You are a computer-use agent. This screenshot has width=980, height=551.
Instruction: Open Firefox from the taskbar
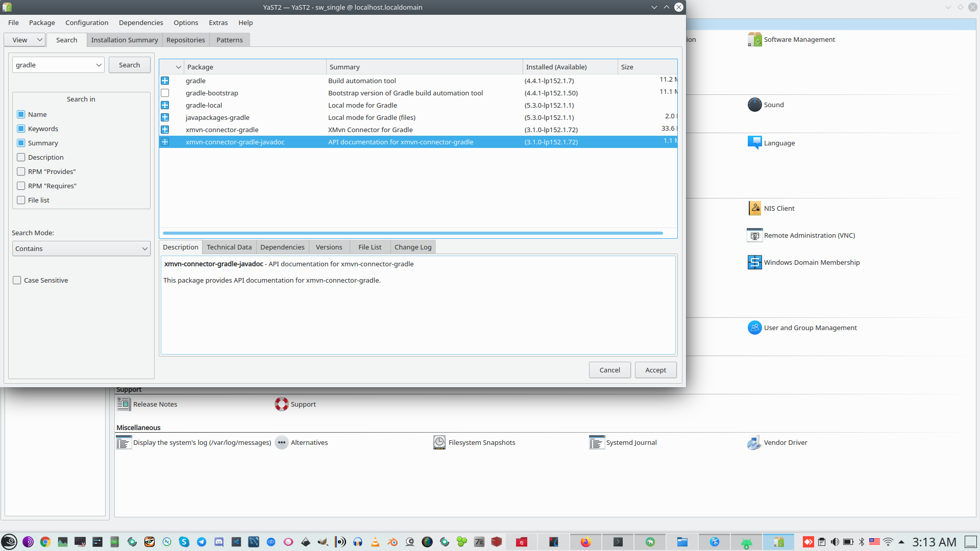(585, 542)
